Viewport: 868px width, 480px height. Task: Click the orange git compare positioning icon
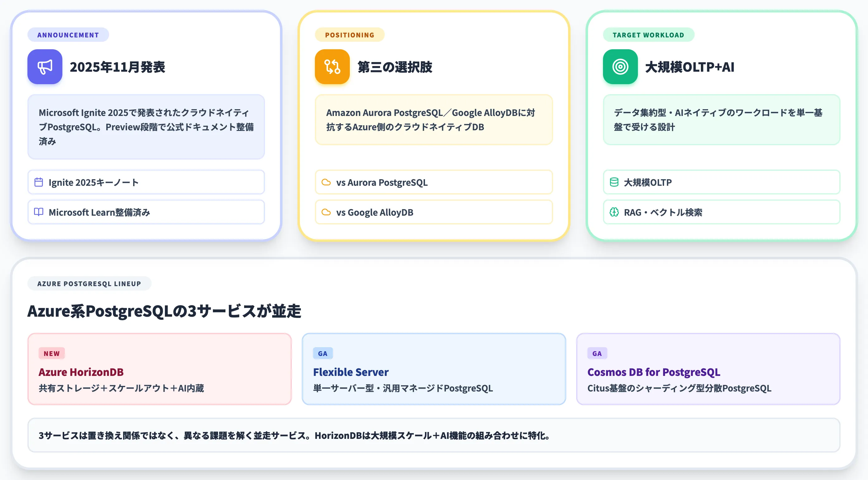332,67
